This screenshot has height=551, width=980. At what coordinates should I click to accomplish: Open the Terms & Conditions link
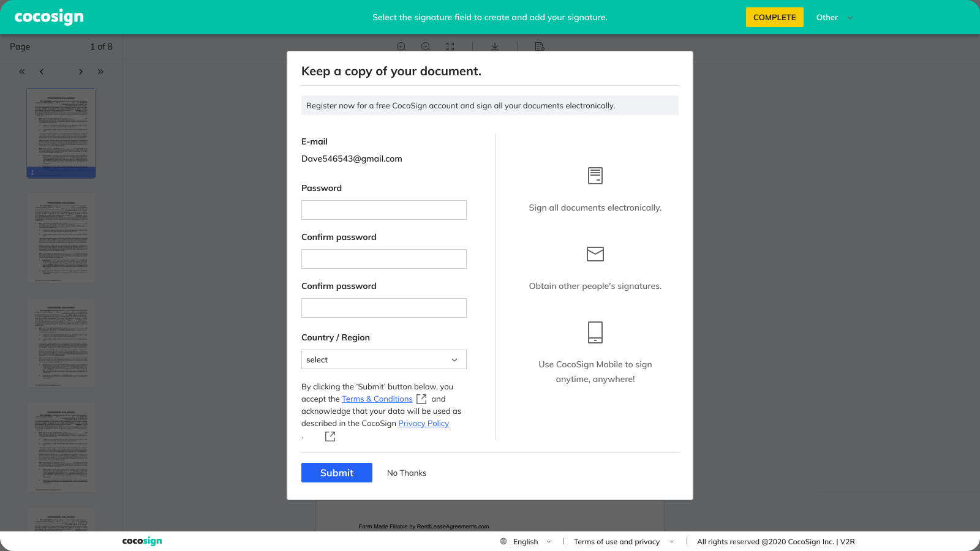coord(377,399)
